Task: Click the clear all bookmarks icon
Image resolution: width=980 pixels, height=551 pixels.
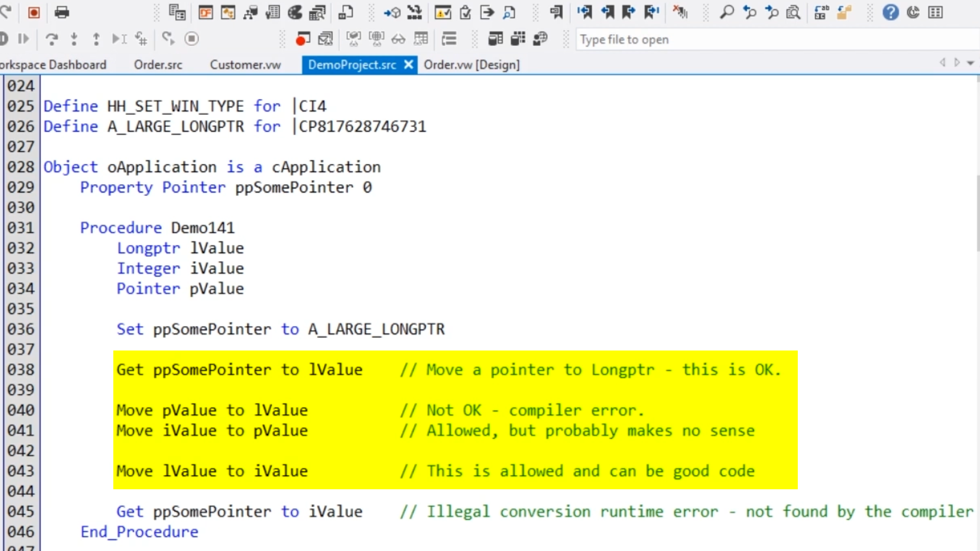Action: 680,12
